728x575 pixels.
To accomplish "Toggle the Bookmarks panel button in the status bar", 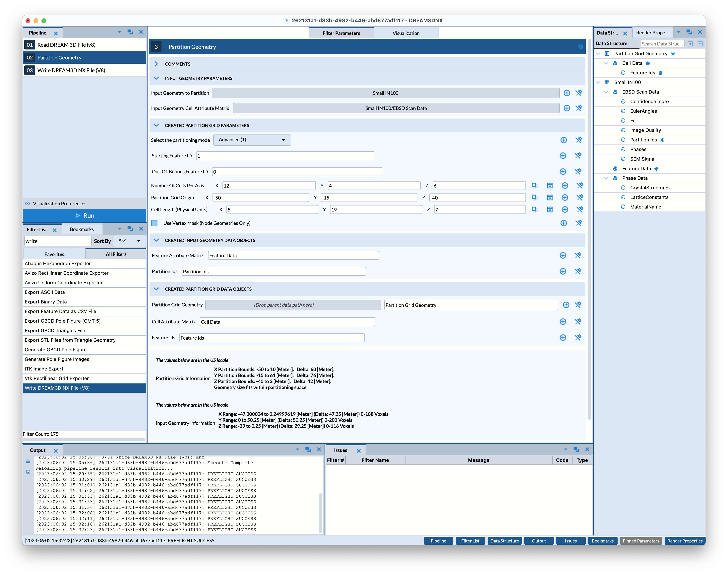I will tap(603, 541).
